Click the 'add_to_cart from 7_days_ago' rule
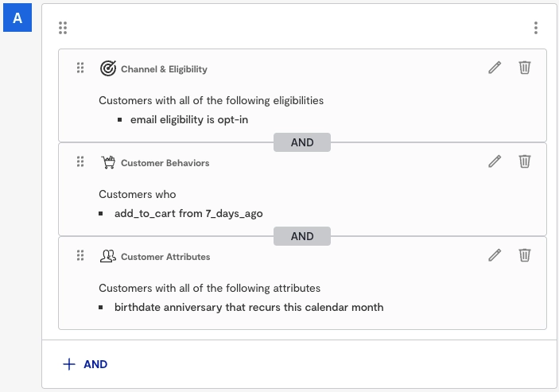 click(x=188, y=213)
